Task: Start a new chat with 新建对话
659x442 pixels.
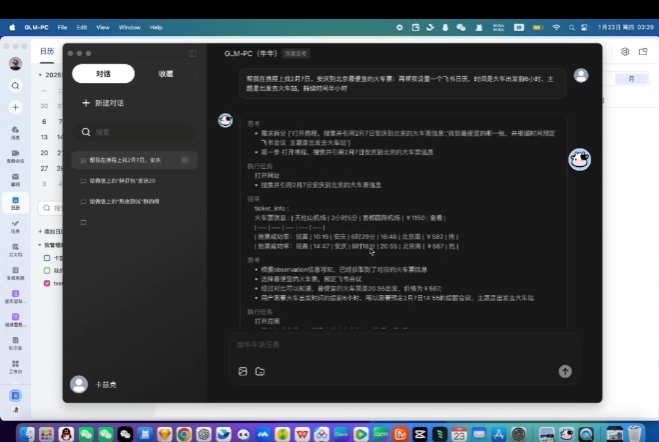Action: click(103, 103)
